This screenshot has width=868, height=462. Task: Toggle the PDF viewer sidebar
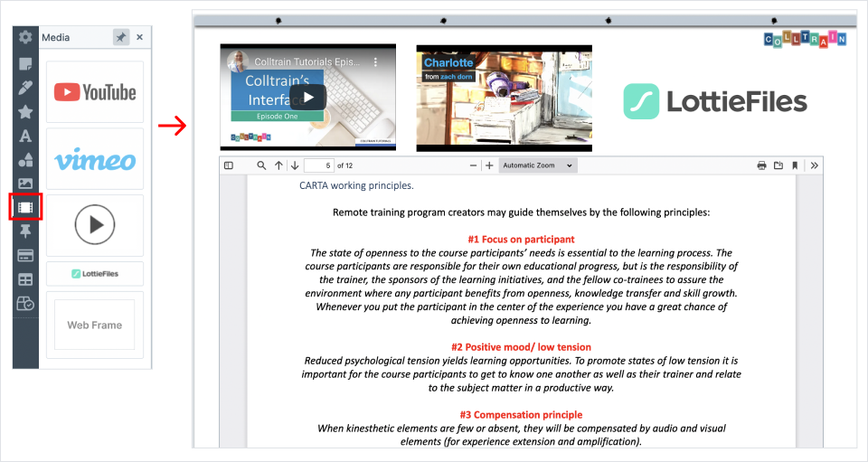229,165
